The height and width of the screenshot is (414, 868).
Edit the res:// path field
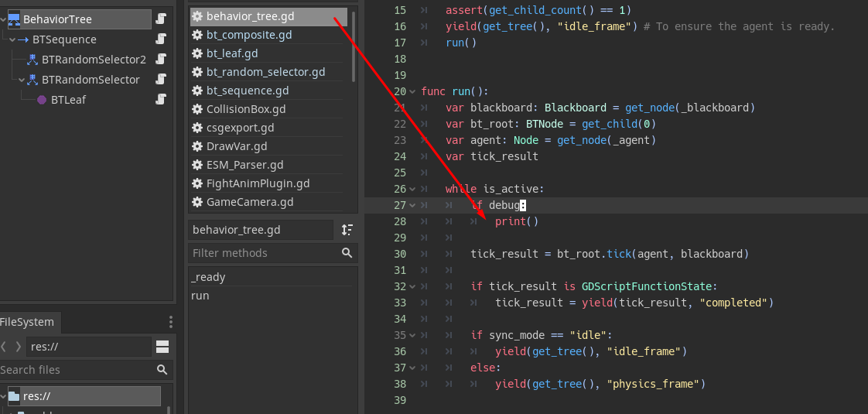click(x=88, y=347)
